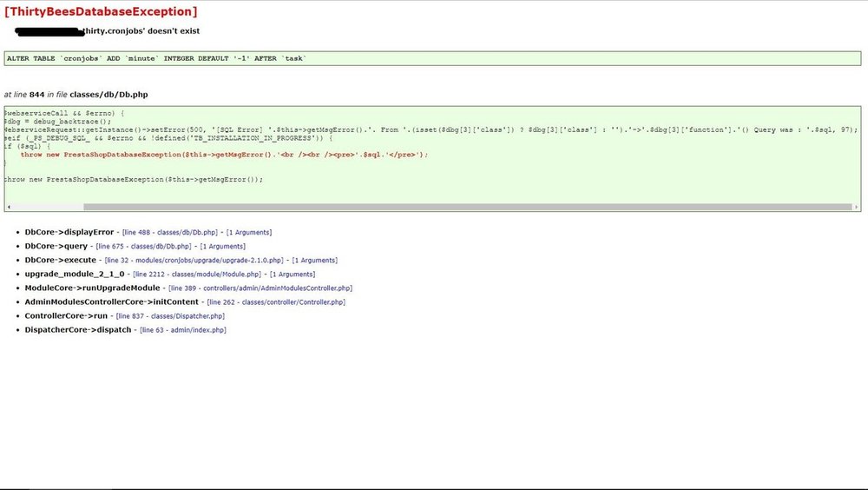The image size is (868, 490).
Task: Click the _PS_DEBUG_SQL_ condition code line
Action: pyautogui.click(x=168, y=138)
